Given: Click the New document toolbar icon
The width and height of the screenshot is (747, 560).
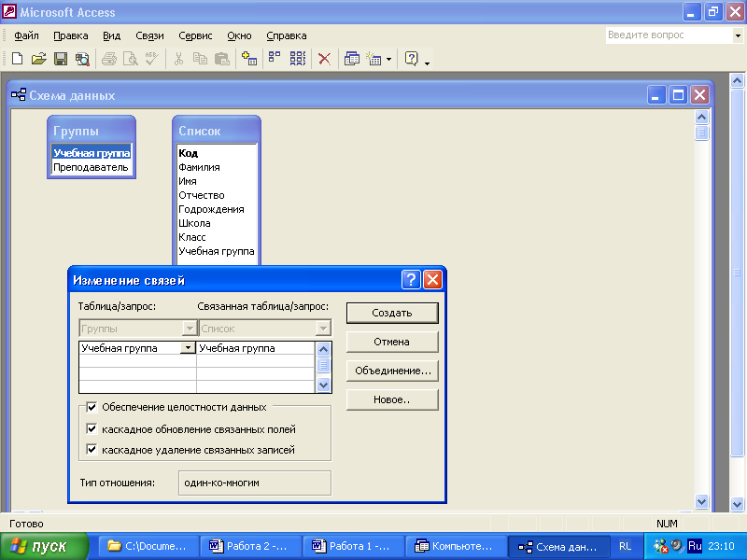Looking at the screenshot, I should click(17, 59).
